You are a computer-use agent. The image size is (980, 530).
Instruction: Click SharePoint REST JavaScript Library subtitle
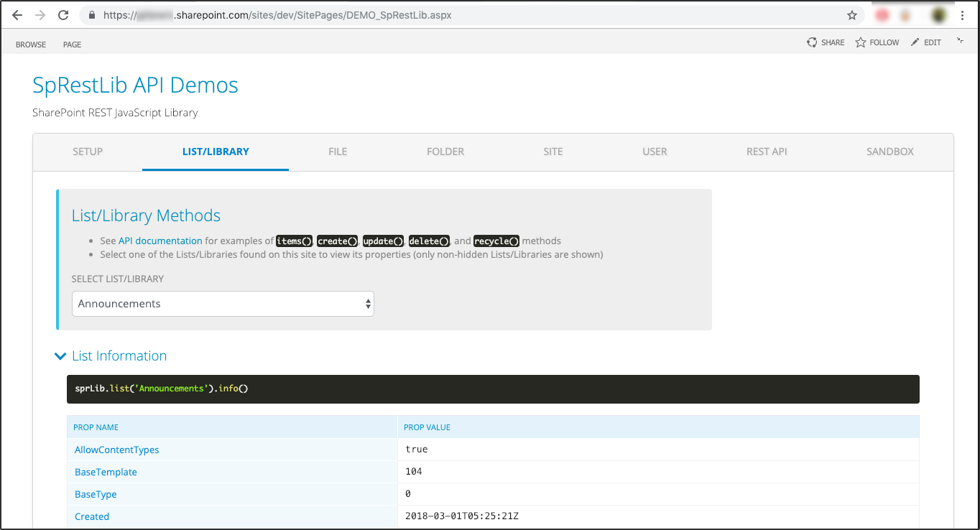(x=115, y=113)
